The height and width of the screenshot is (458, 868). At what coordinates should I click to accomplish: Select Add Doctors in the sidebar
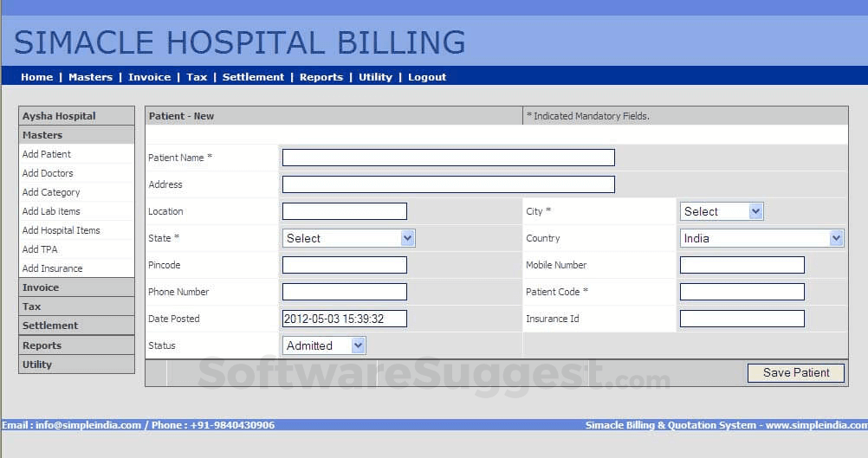[48, 173]
